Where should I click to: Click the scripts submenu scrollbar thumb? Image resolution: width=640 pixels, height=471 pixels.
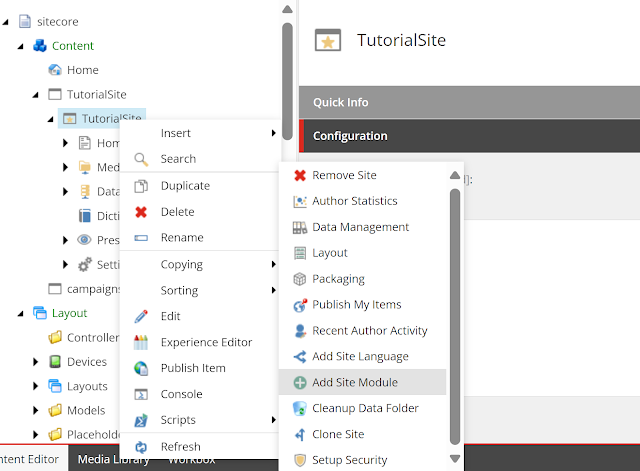(455, 316)
